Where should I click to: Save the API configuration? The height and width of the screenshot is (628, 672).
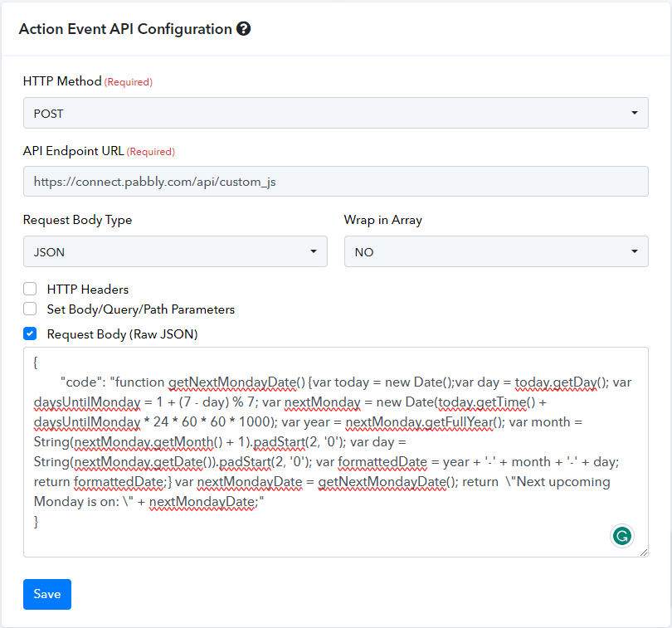coord(47,594)
